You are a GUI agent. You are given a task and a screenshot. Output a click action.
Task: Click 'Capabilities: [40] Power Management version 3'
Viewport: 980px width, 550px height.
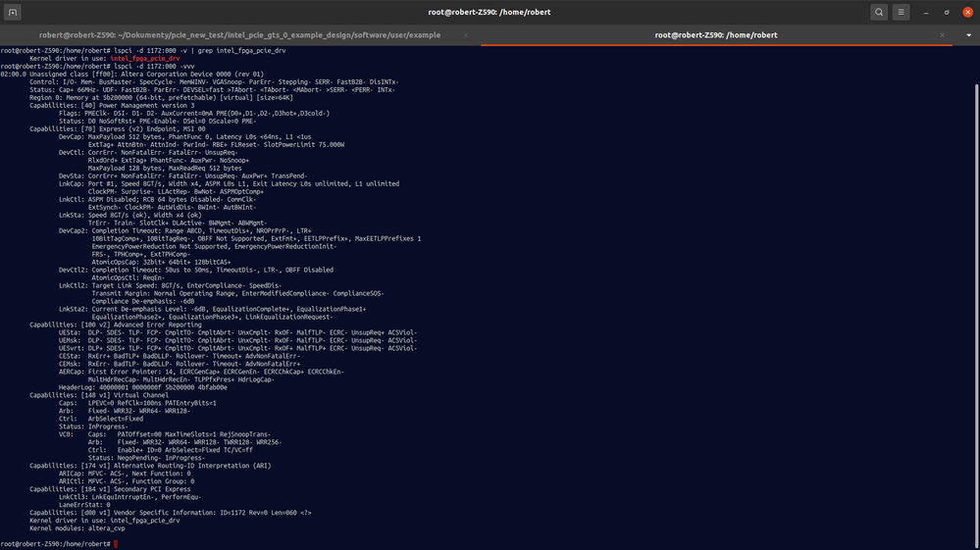[112, 106]
